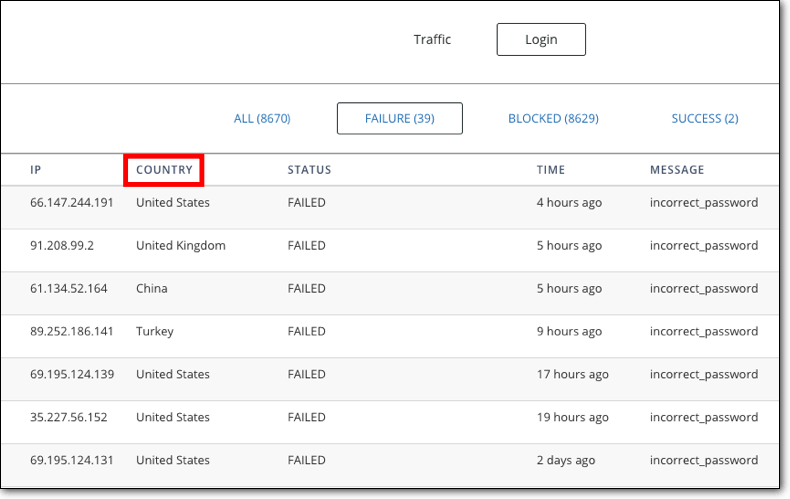The image size is (790, 499).
Task: Open the BLOCKED (8629) filter
Action: point(553,118)
